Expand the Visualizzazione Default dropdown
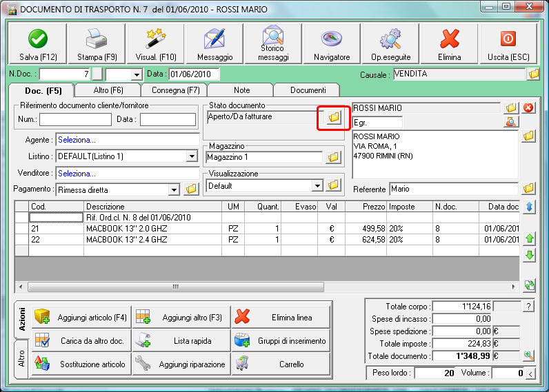 coord(317,186)
